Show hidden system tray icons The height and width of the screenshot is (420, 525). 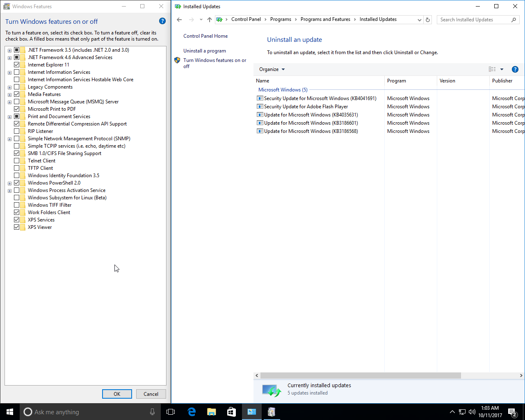pos(452,412)
